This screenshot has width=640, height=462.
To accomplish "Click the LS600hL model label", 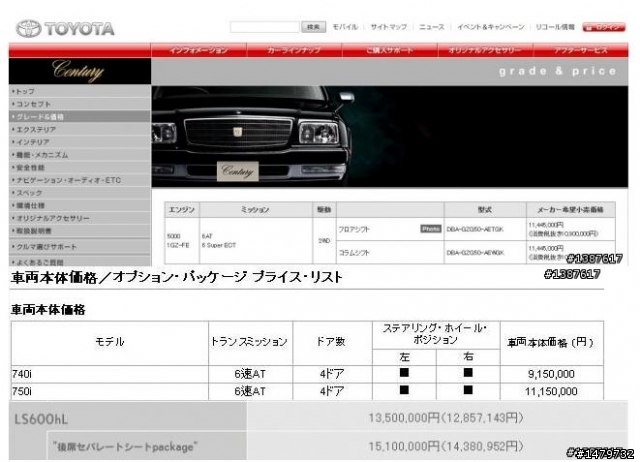I will point(41,419).
